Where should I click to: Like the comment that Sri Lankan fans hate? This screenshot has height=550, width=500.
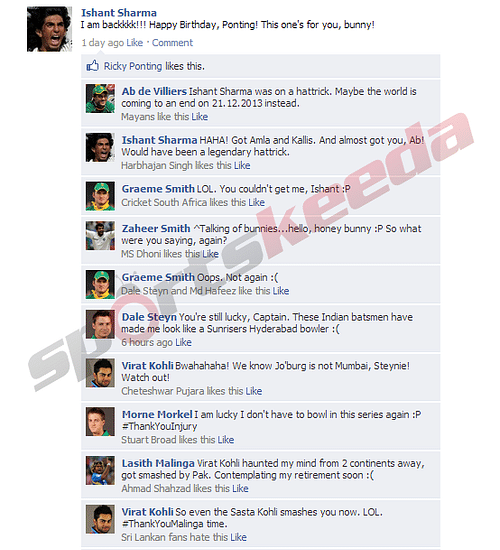point(239,537)
